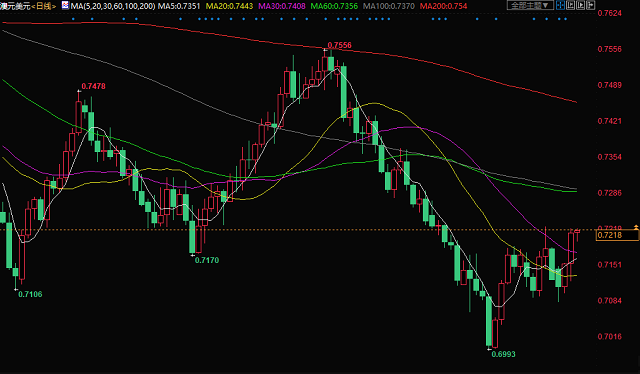Click the green MA60:0.7356 legend label
The image size is (640, 374).
coord(334,6)
